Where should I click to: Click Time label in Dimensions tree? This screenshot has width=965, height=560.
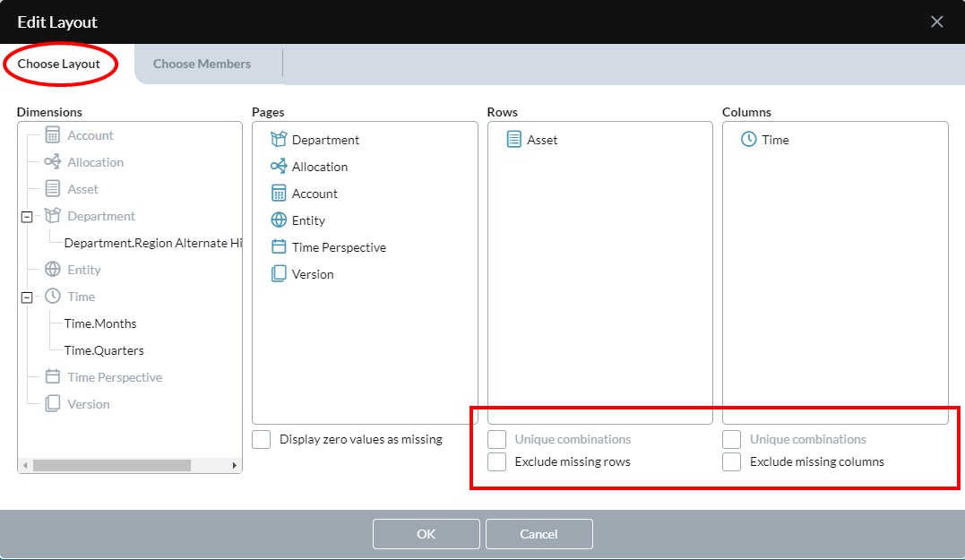coord(82,297)
